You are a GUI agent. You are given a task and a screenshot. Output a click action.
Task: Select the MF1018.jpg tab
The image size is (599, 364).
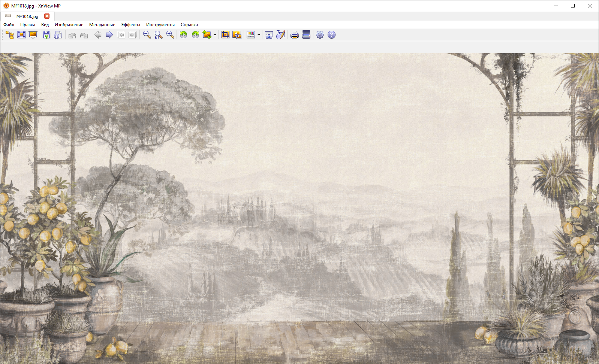[27, 16]
